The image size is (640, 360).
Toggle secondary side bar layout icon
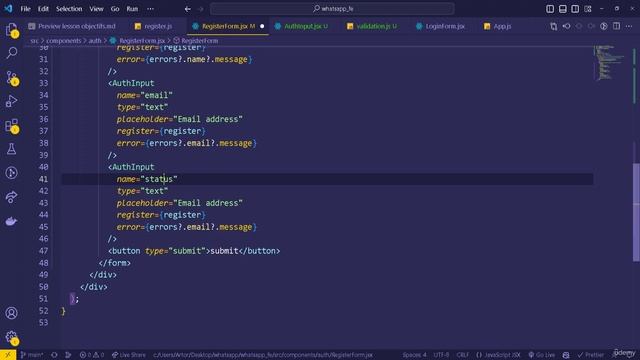[x=575, y=9]
